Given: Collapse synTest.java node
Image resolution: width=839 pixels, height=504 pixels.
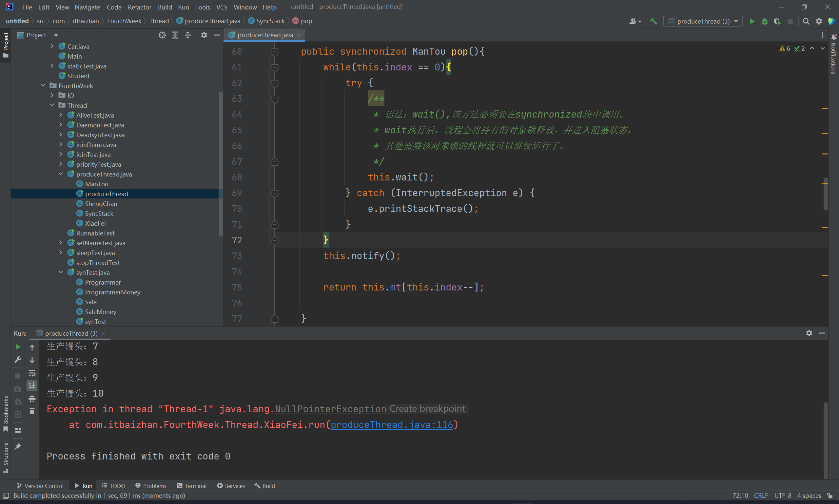Looking at the screenshot, I should 61,272.
